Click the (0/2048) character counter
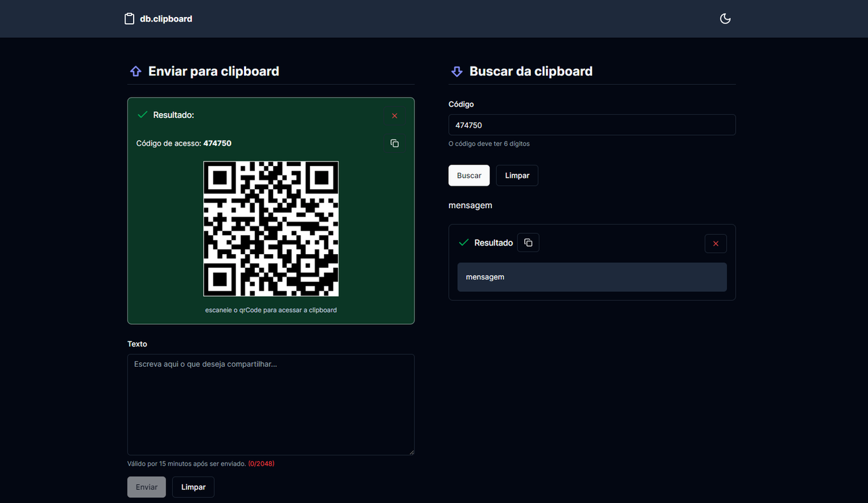868x503 pixels. [x=261, y=464]
